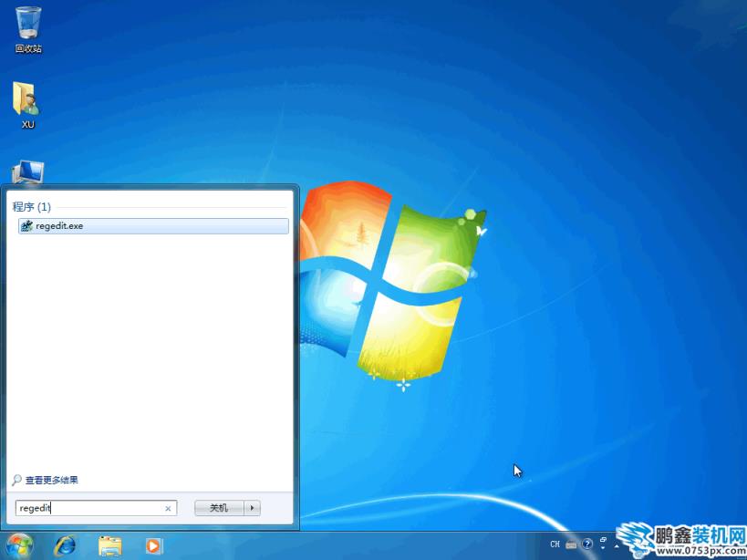
Task: Launch Windows Media Player from the taskbar
Action: tap(153, 545)
